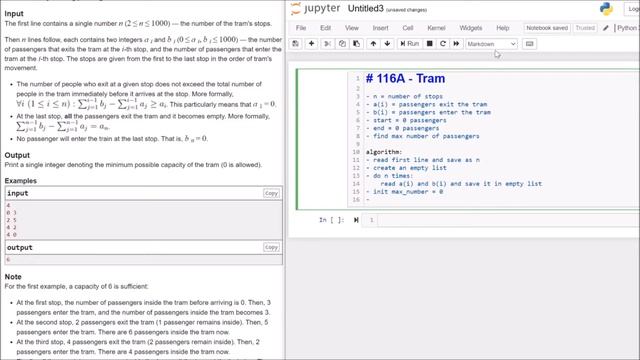This screenshot has height=360, width=640.
Task: Click the 'Note' heading in problem statement
Action: tap(13, 276)
